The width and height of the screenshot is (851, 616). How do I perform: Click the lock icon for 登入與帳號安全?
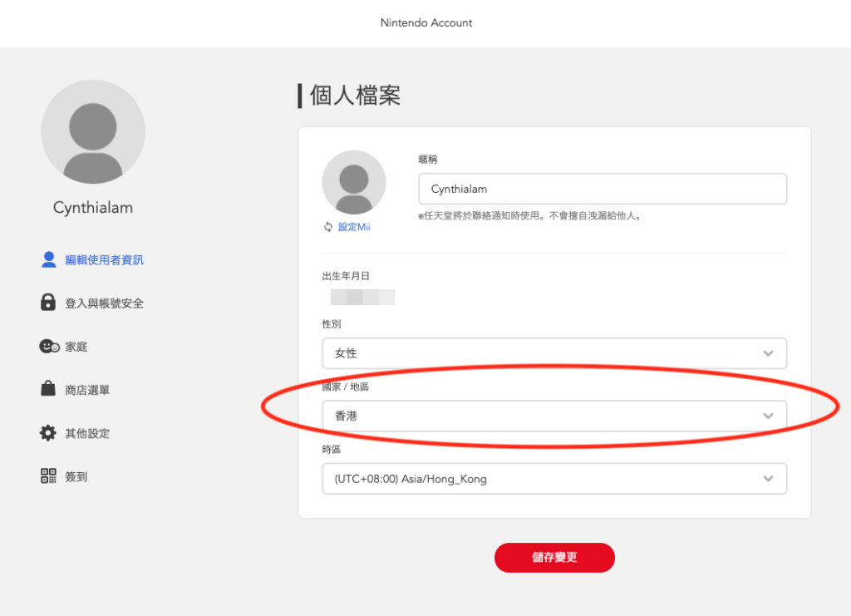(x=48, y=303)
